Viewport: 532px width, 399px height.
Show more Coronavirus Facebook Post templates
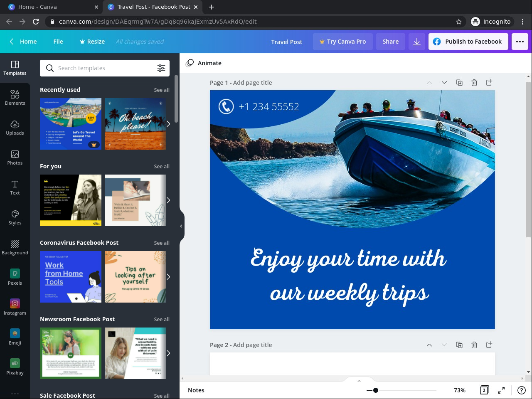(168, 277)
